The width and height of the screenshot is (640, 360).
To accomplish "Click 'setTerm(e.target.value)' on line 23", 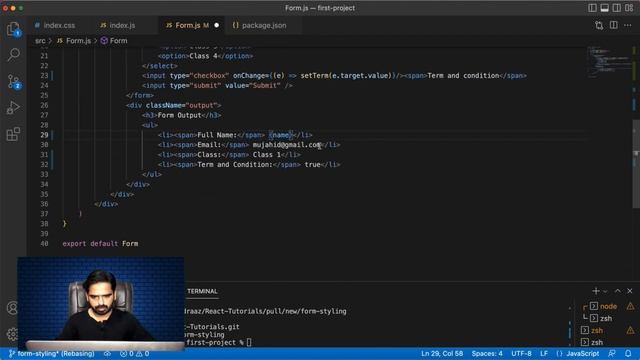I will (x=346, y=76).
